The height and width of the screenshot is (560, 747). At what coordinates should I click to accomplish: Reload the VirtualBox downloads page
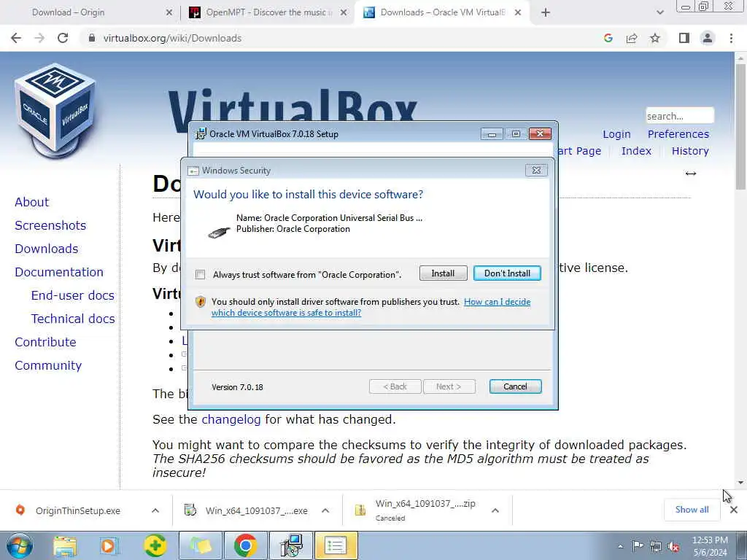click(63, 38)
